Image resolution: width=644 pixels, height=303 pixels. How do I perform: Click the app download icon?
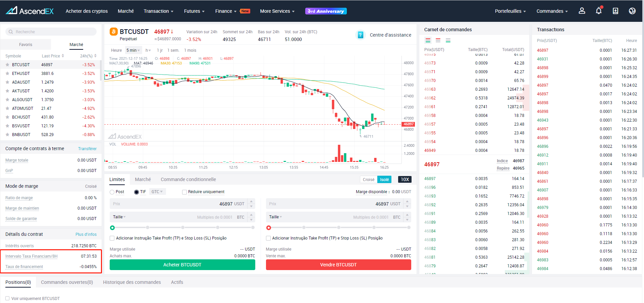[x=615, y=11]
